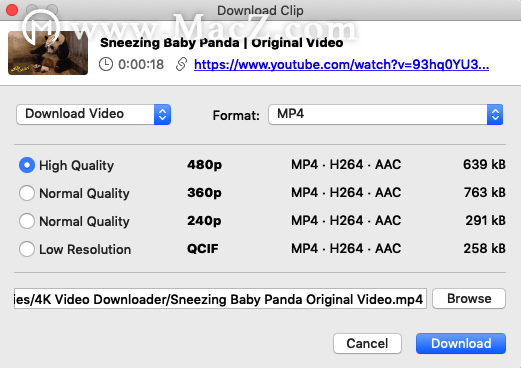
Task: Click Format dropdown blue arrow stepper
Action: tap(495, 114)
